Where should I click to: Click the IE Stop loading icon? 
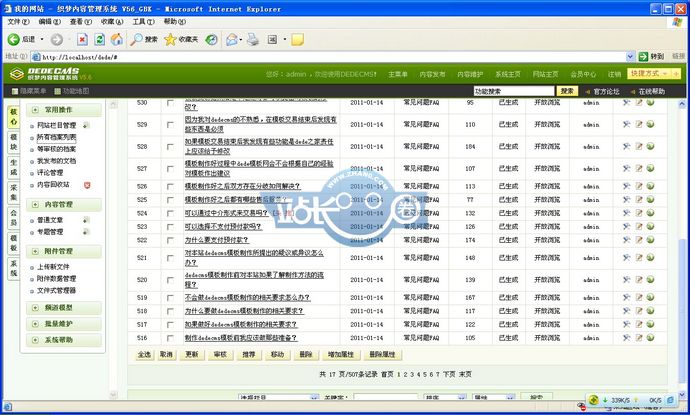pyautogui.click(x=82, y=40)
